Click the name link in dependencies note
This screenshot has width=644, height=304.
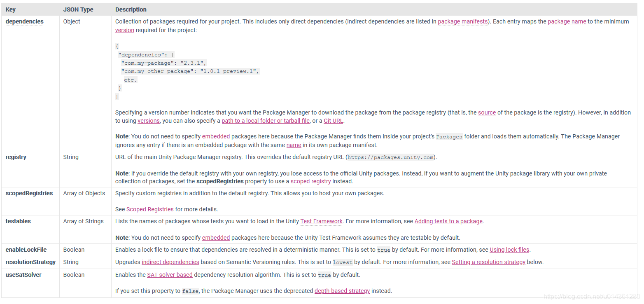click(294, 145)
